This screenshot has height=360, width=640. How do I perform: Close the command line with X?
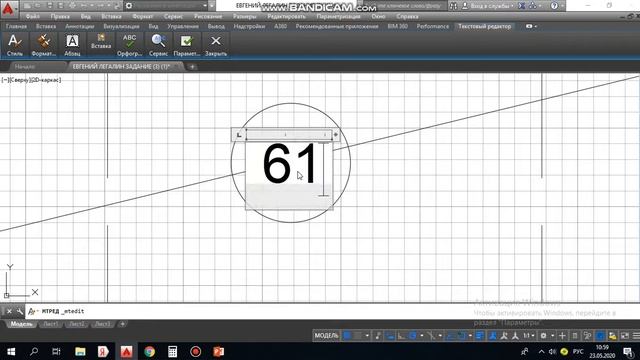[x=9, y=311]
